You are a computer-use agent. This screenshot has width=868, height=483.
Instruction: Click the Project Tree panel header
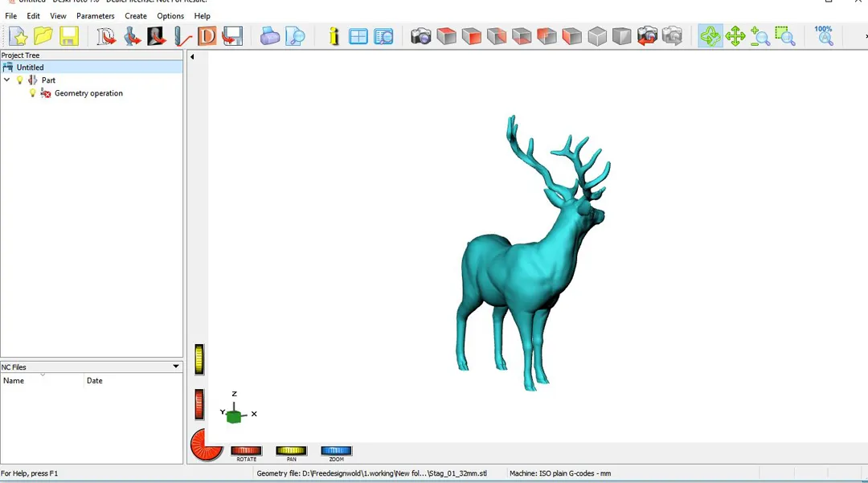(x=92, y=55)
